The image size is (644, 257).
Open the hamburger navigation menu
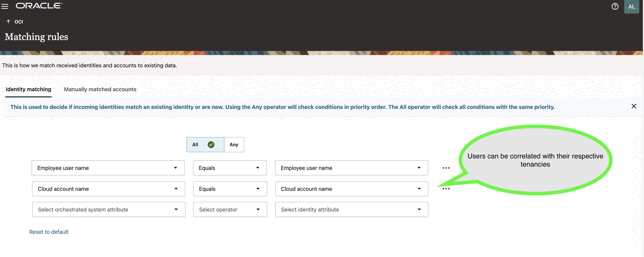(5, 6)
